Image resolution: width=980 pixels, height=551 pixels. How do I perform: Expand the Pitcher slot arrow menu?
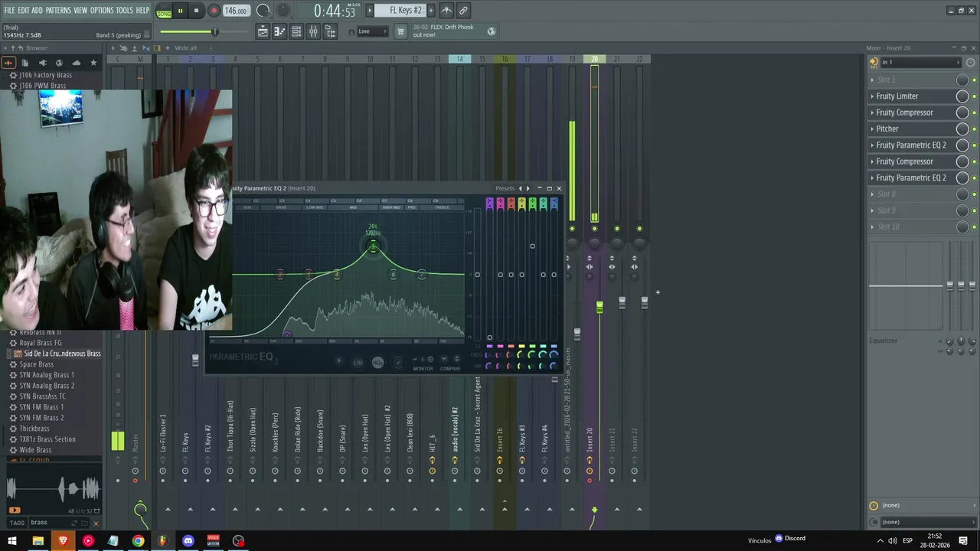tap(872, 129)
